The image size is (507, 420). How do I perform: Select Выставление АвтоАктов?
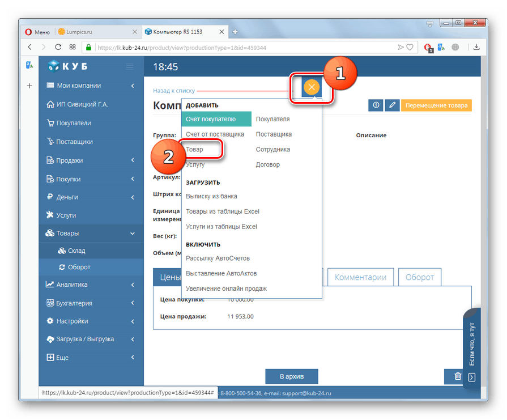(x=221, y=273)
